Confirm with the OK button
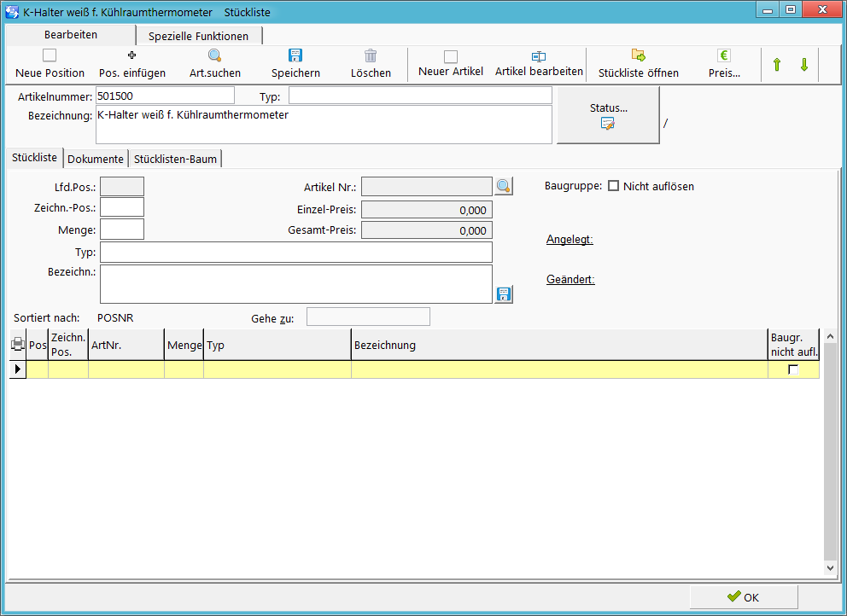 click(744, 597)
